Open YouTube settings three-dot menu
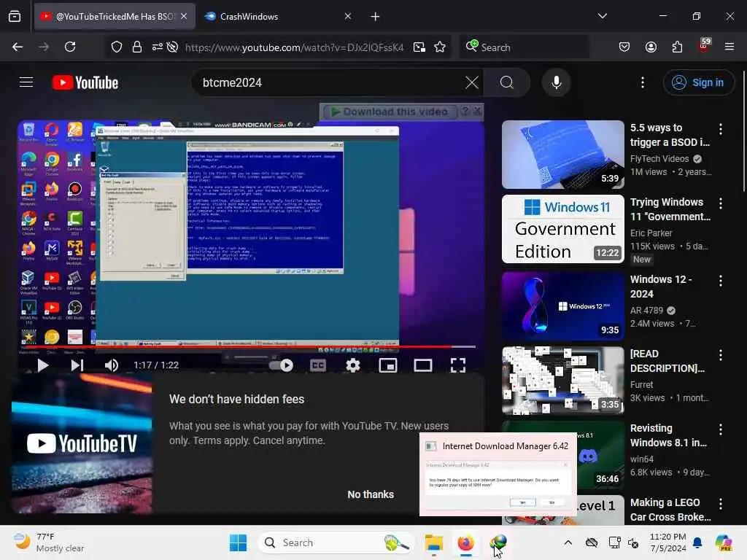Image resolution: width=747 pixels, height=560 pixels. tap(642, 82)
